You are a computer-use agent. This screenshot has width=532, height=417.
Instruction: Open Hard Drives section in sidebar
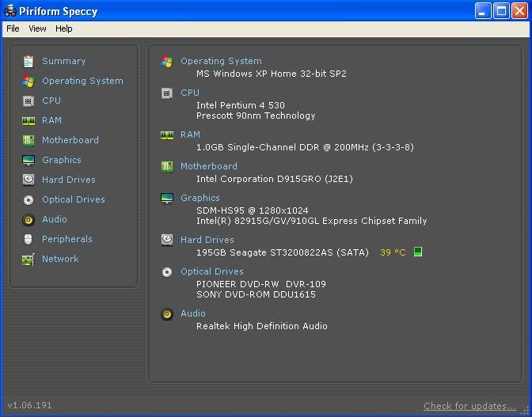click(x=69, y=180)
